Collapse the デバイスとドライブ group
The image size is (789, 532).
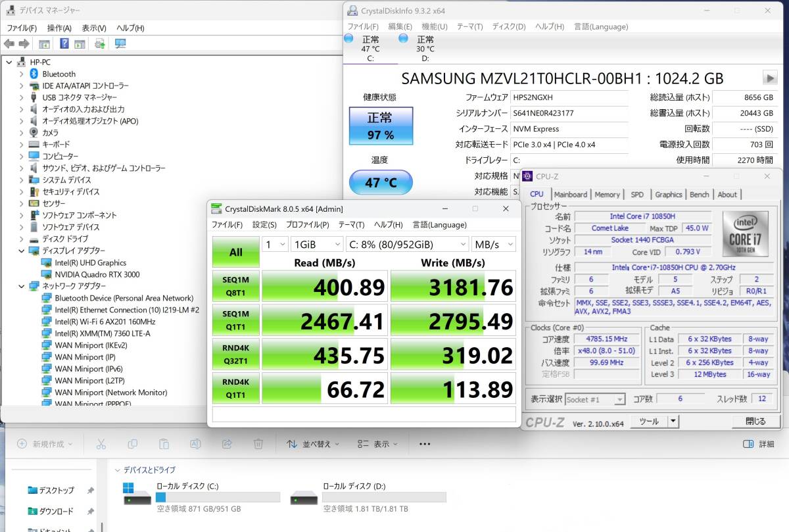point(118,470)
